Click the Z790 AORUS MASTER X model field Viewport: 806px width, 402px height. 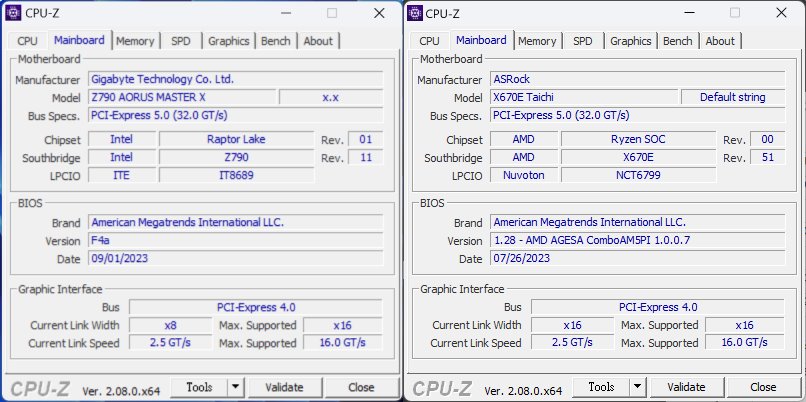[181, 97]
